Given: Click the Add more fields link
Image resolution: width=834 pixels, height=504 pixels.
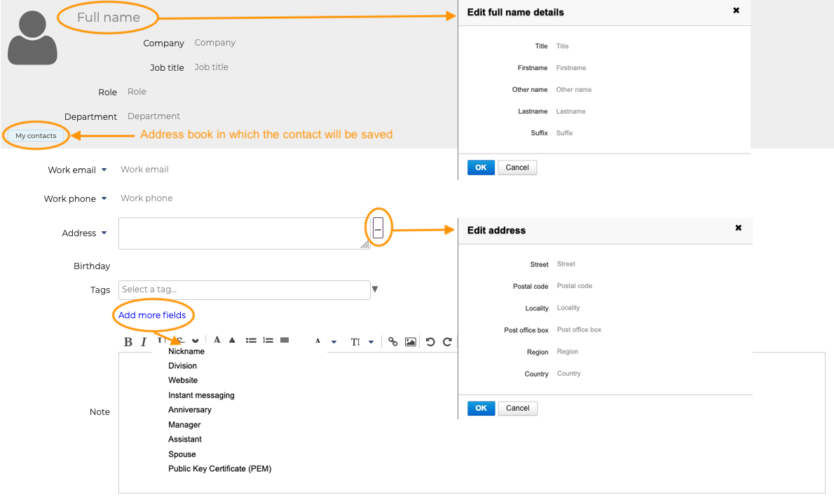Looking at the screenshot, I should pyautogui.click(x=152, y=315).
